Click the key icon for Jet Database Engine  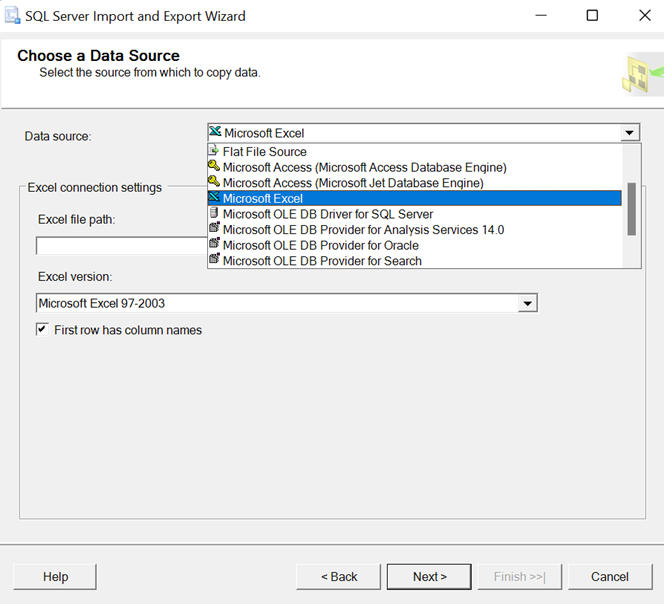coord(214,182)
